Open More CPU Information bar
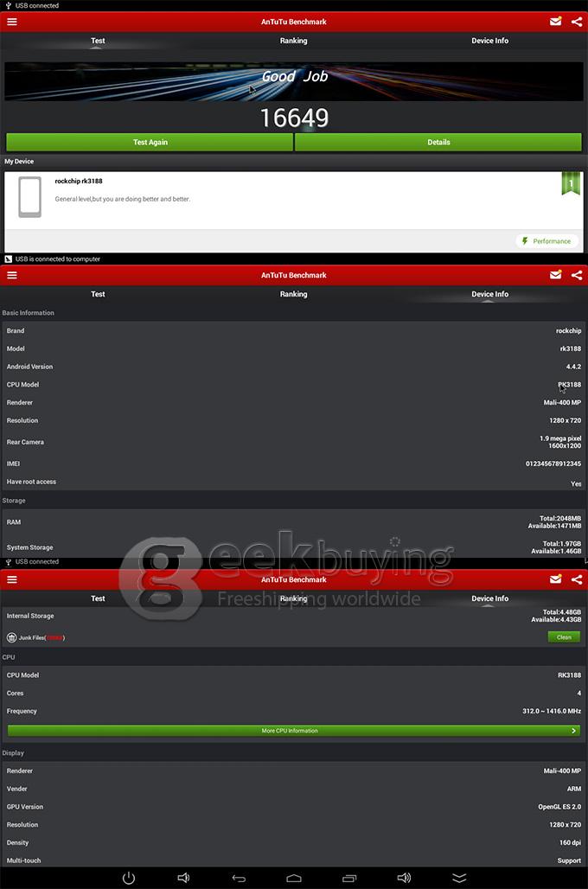 294,731
